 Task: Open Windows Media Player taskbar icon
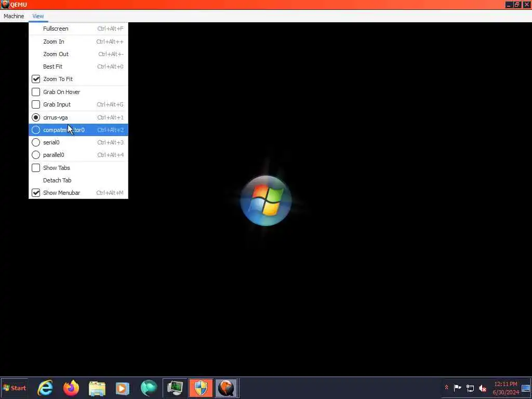(123, 388)
